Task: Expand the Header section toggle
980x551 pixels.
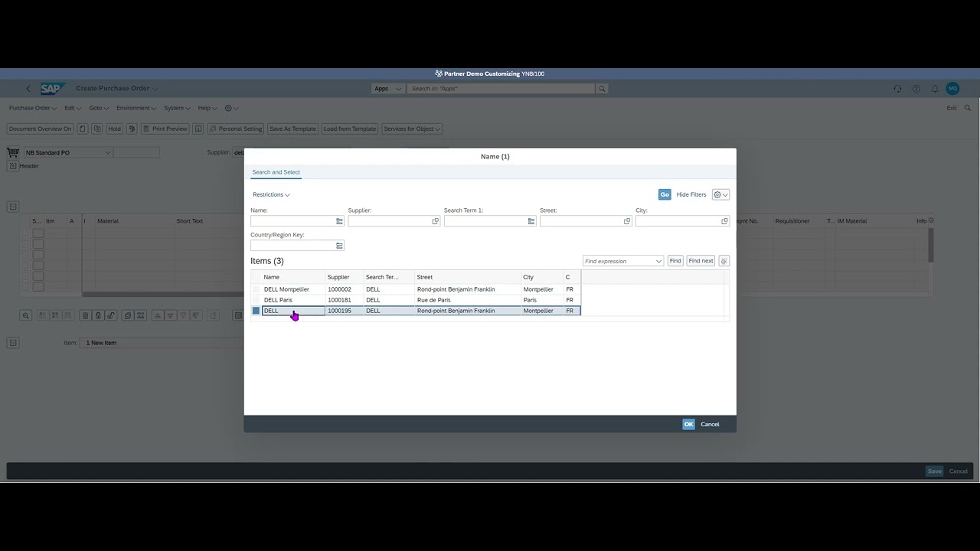Action: point(13,166)
